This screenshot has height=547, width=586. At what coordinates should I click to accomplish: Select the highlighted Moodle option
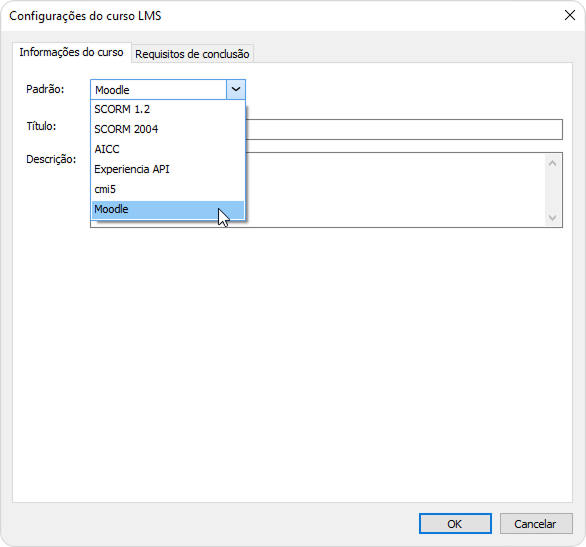(168, 209)
